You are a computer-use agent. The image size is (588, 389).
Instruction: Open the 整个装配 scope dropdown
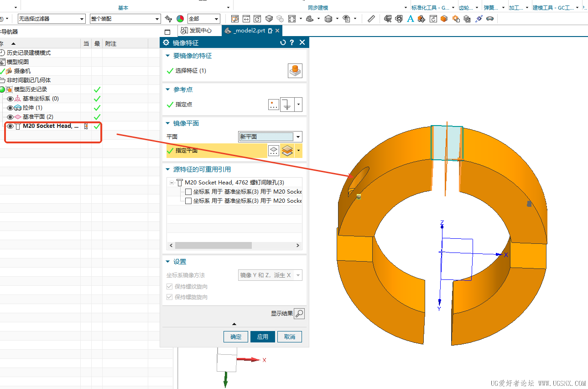(125, 19)
